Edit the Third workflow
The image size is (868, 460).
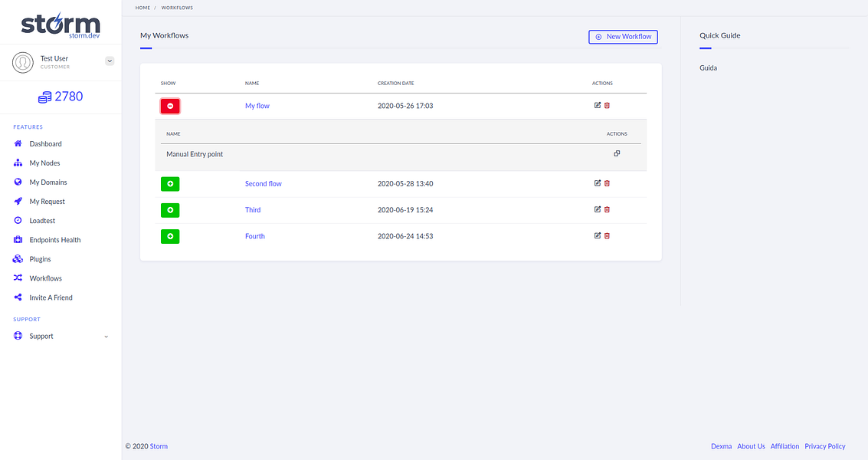(x=598, y=209)
